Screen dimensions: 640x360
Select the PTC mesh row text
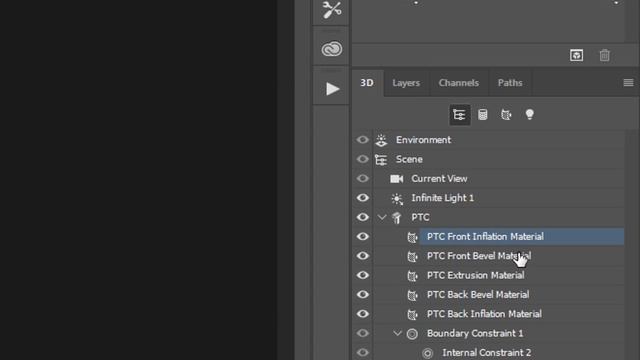point(420,217)
